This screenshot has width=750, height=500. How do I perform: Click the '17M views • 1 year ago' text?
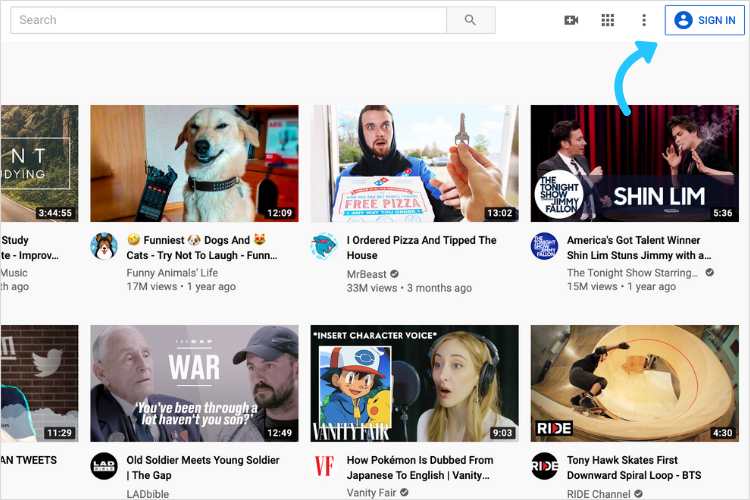(x=181, y=287)
